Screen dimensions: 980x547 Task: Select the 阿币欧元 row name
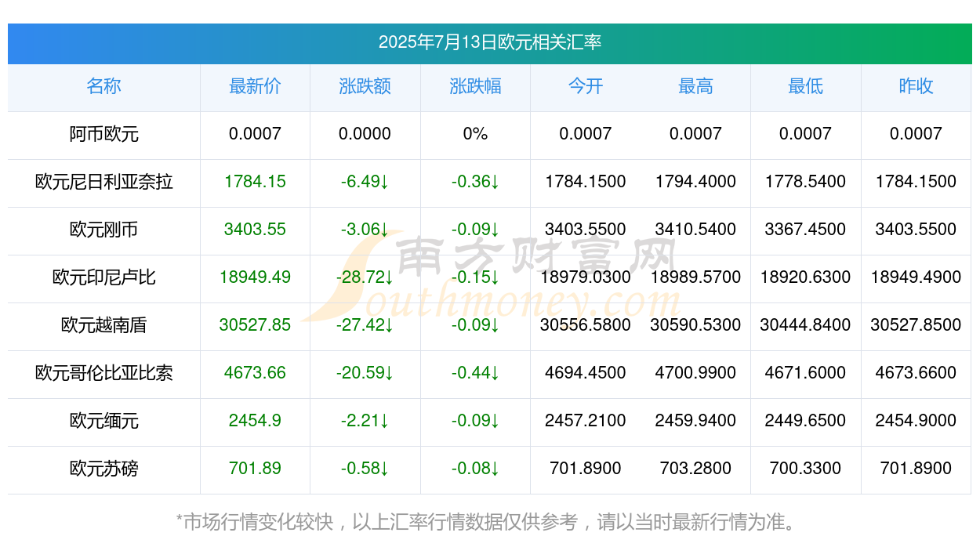(x=103, y=134)
